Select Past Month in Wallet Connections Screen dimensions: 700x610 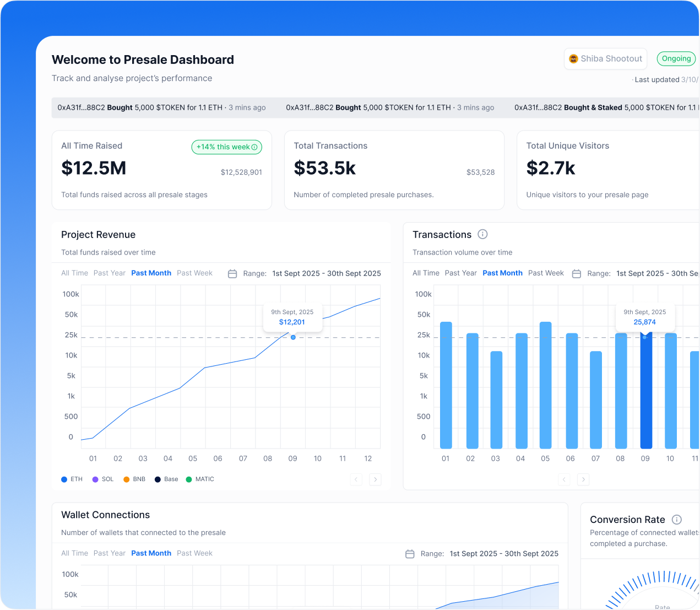[x=151, y=553]
